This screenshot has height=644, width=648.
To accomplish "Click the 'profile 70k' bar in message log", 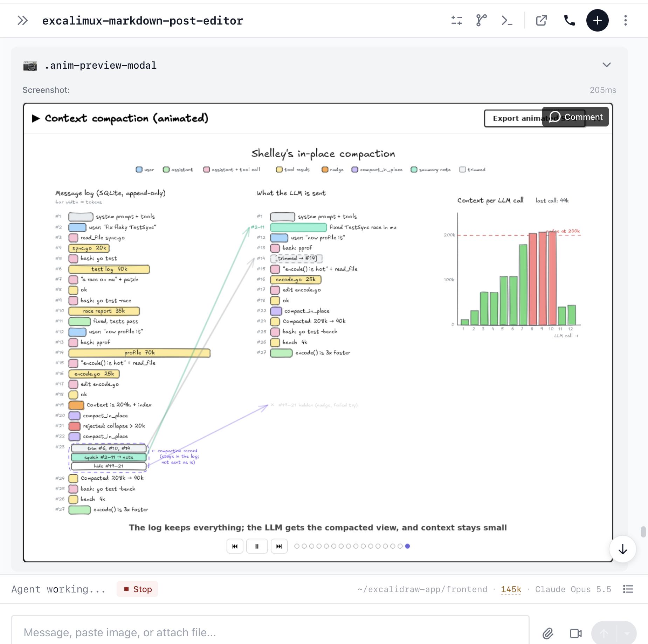I will [x=139, y=353].
